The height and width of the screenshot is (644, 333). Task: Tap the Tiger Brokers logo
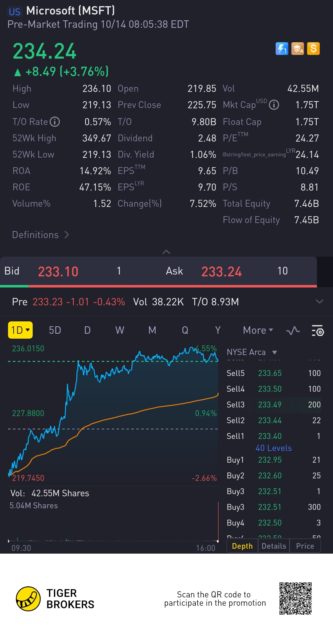pos(28,599)
